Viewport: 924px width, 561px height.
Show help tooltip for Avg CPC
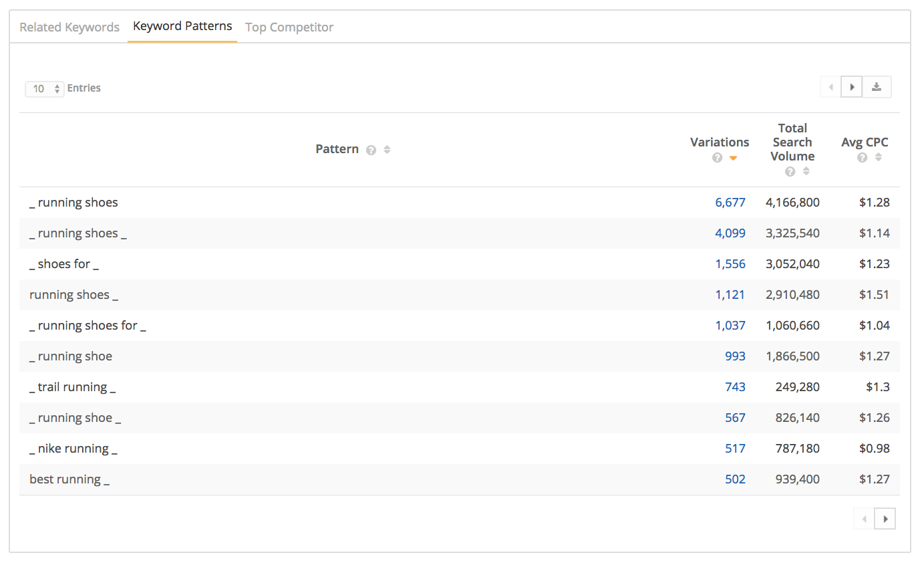[863, 158]
